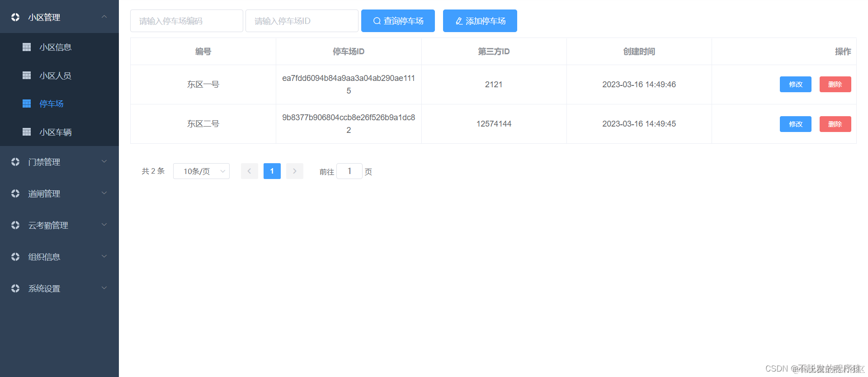Image resolution: width=868 pixels, height=377 pixels.
Task: Expand the 云考勤管理 chevron
Action: [104, 225]
